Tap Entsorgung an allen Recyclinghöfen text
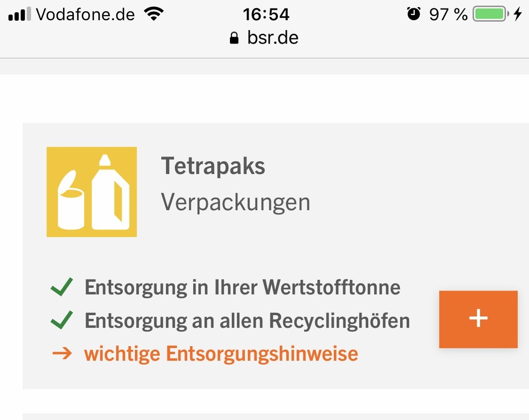Viewport: 529px width, 420px height. (x=247, y=320)
